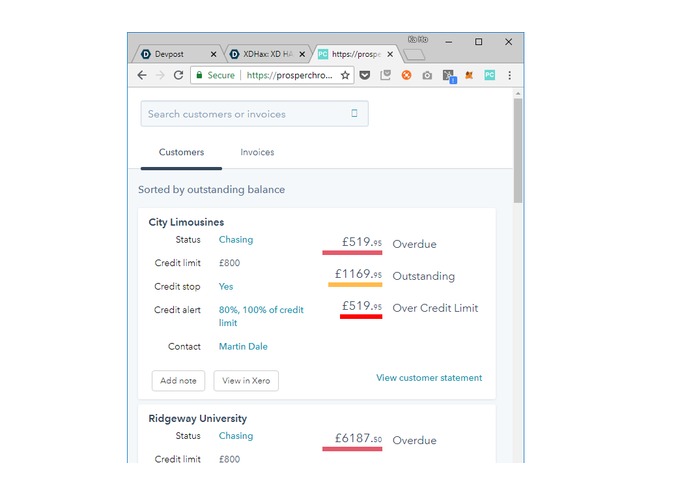Click the 80%, 100% of credit limit link
Screen dimensions: 695x494
261,316
